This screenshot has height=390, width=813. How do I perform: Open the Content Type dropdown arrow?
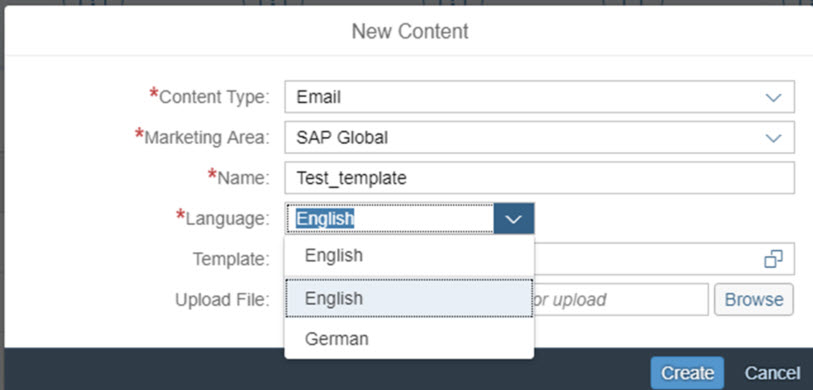(773, 97)
